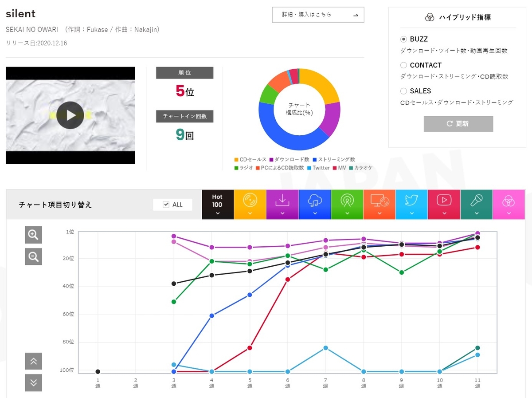Click the 順位 label box
The height and width of the screenshot is (398, 532).
point(185,73)
